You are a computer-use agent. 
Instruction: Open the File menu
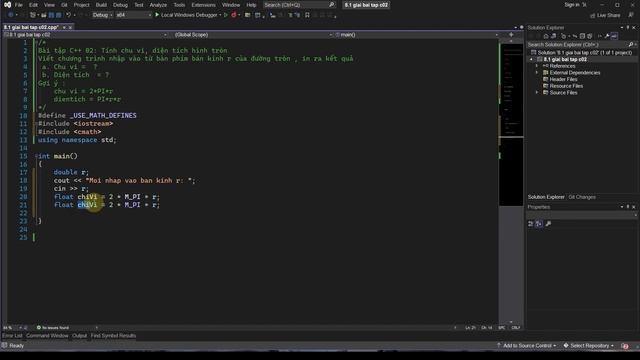coord(18,5)
